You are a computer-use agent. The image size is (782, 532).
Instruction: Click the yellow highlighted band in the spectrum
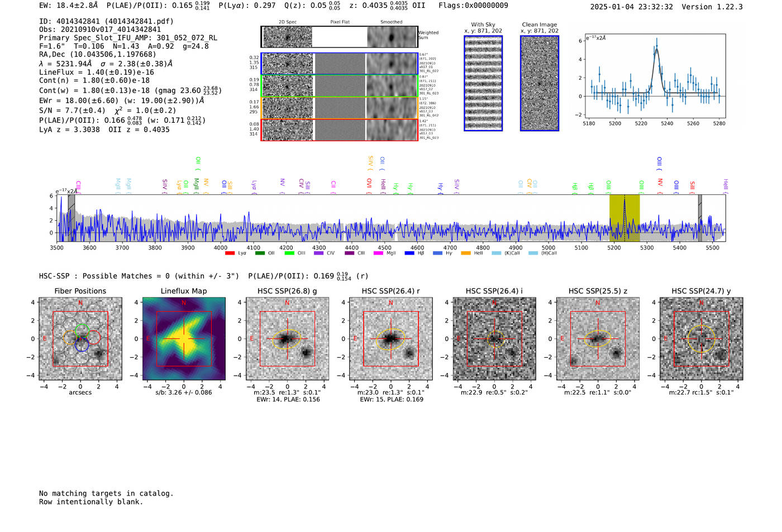point(624,218)
